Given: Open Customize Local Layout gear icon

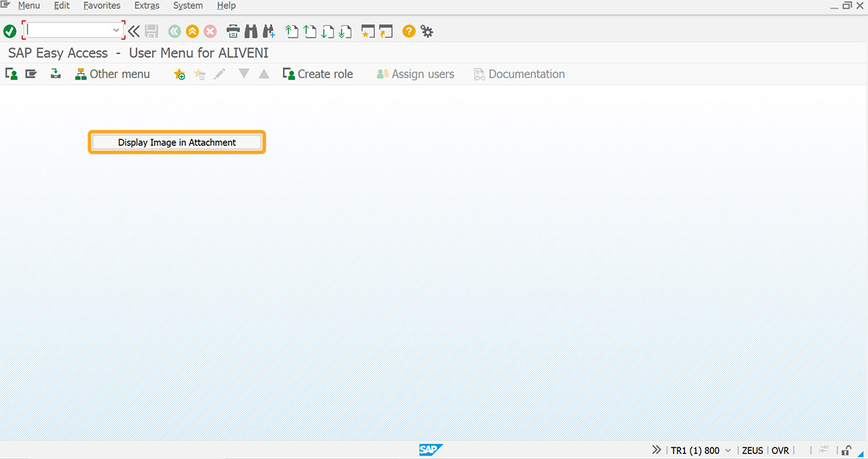Looking at the screenshot, I should [x=427, y=31].
